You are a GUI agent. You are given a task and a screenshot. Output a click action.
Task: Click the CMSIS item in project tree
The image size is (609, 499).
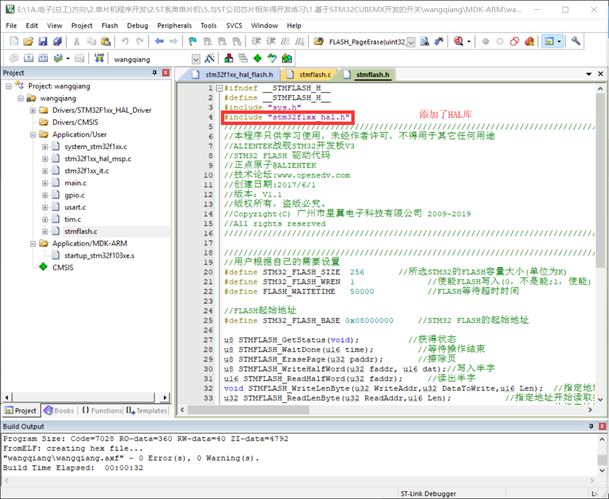pos(62,267)
